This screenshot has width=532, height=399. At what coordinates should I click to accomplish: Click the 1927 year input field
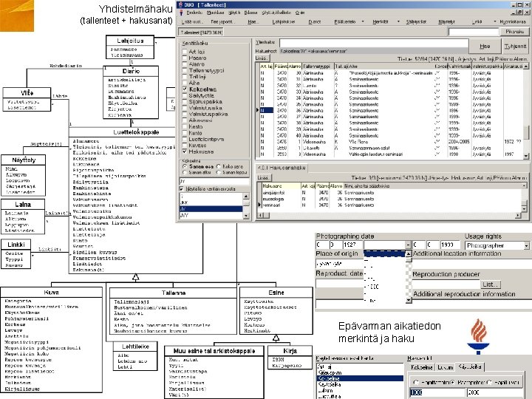352,245
